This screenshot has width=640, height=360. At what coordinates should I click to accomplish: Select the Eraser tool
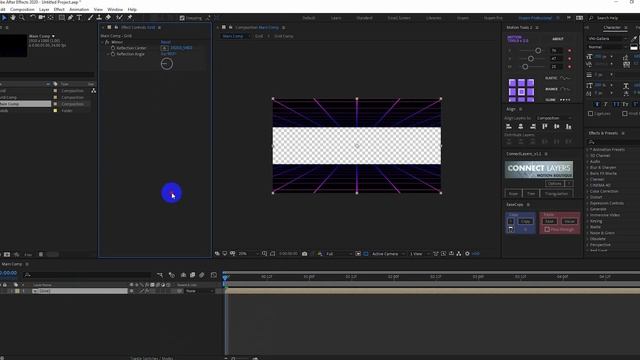click(x=108, y=18)
